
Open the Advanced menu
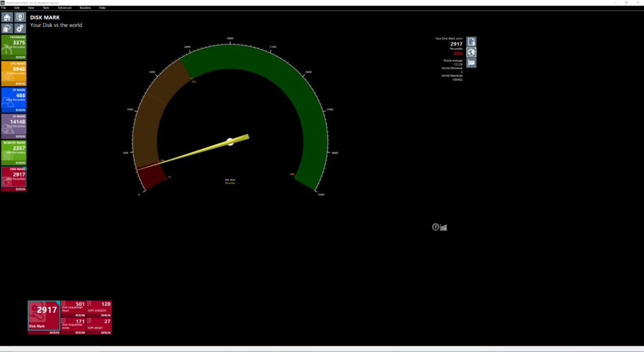[64, 8]
